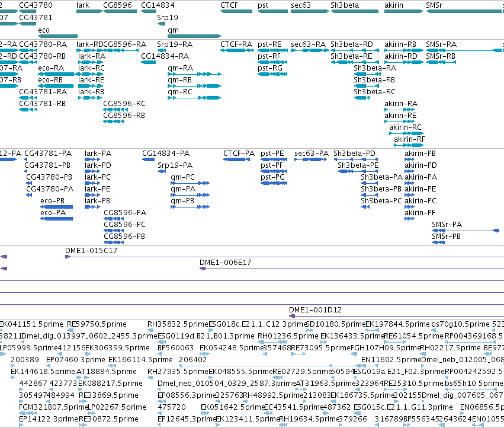
Task: Click BAC clone DME1-006E17
Action: pos(225,263)
